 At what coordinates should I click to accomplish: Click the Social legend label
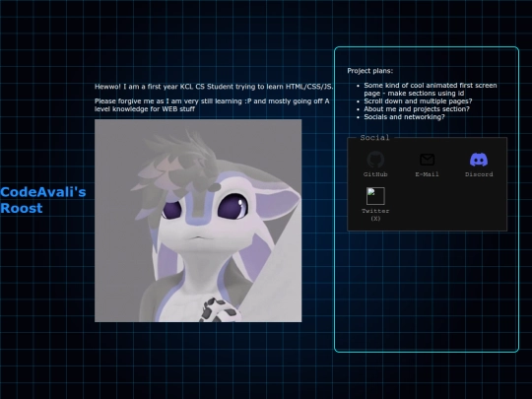[x=375, y=138]
